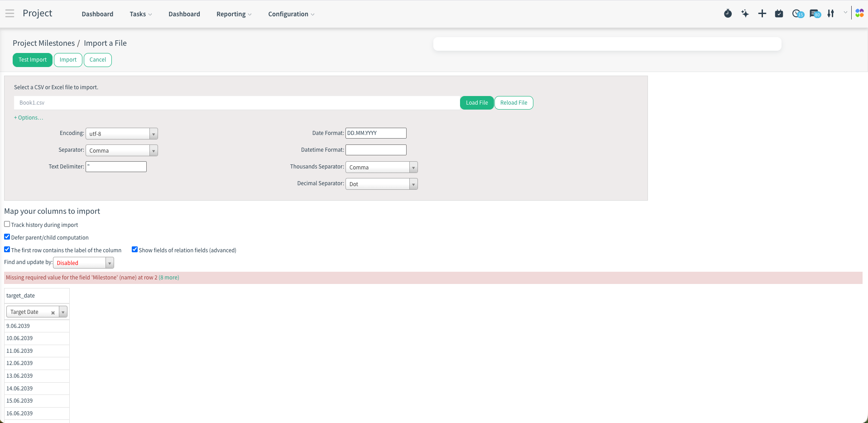
Task: Clear the Target Date column mapping
Action: point(53,312)
